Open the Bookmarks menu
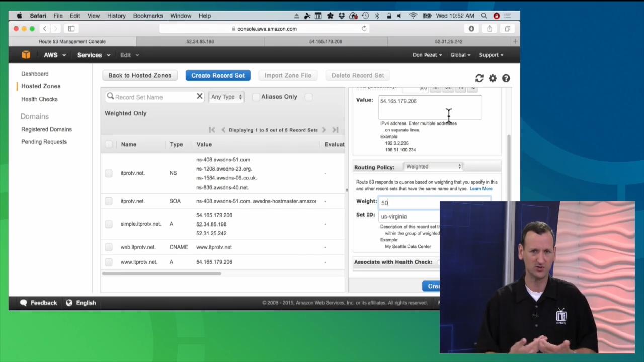 (148, 16)
